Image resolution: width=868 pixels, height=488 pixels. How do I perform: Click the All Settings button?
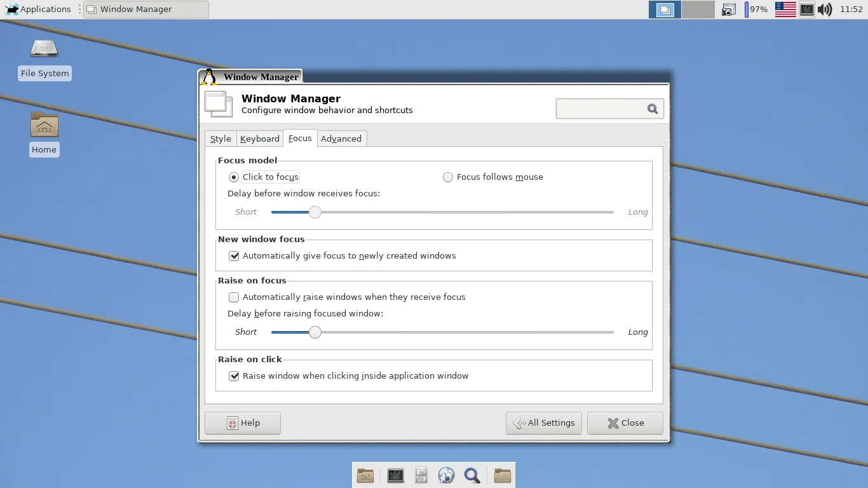coord(544,423)
